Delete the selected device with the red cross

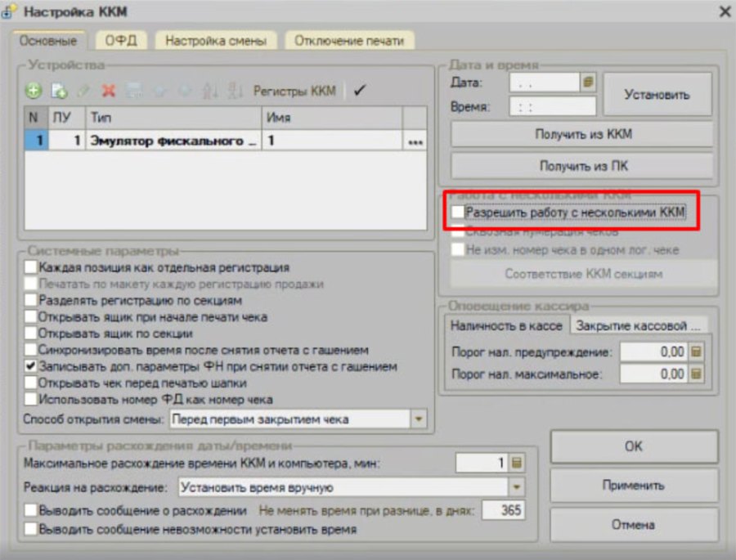click(x=109, y=90)
